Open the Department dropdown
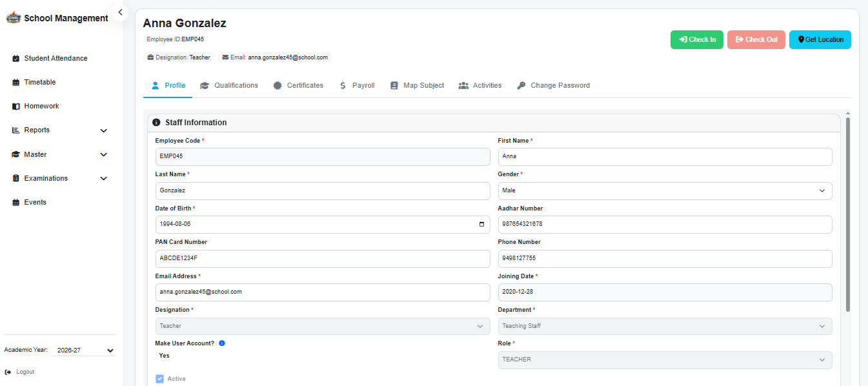The image size is (868, 386). click(665, 326)
